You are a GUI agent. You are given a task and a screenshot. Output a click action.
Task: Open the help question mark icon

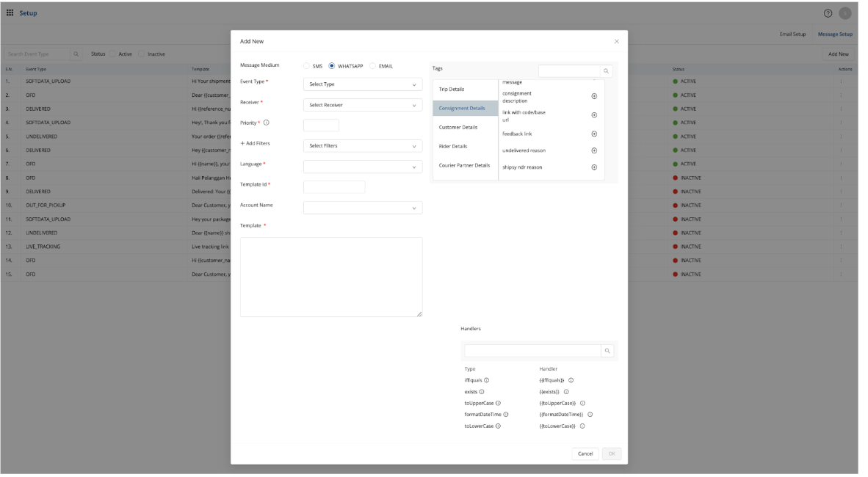(829, 12)
